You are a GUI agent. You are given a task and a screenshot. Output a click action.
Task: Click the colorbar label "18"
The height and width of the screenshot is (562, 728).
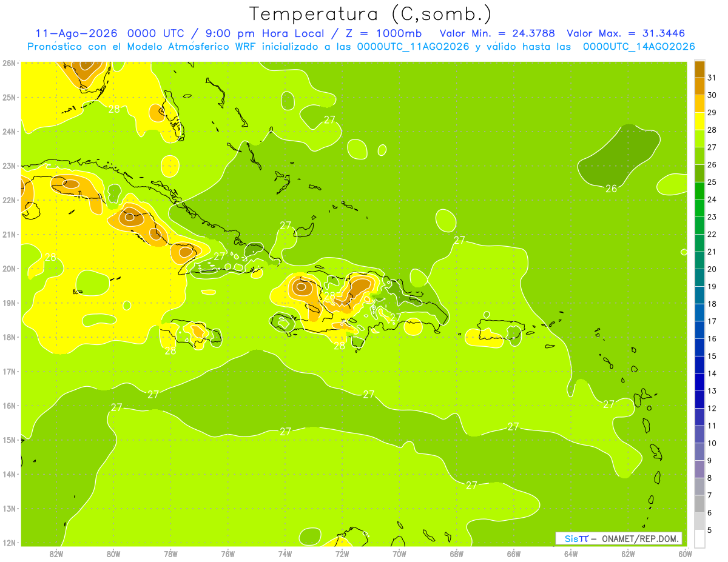(712, 304)
